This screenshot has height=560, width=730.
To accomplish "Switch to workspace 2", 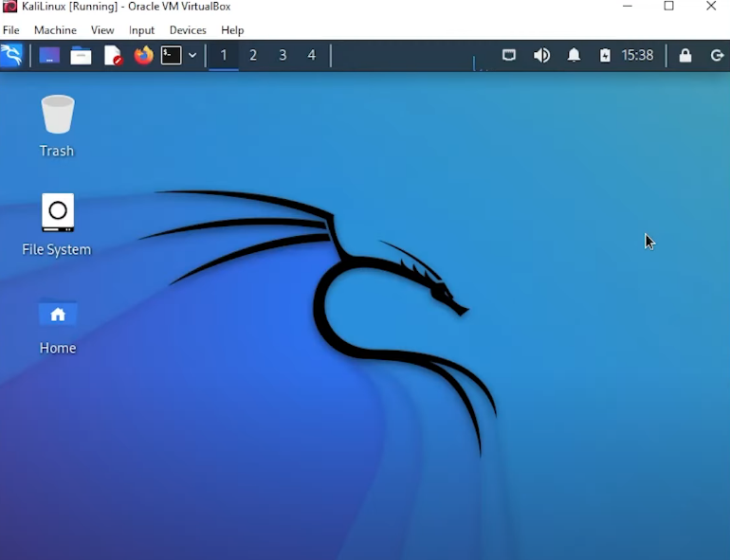I will (x=253, y=55).
